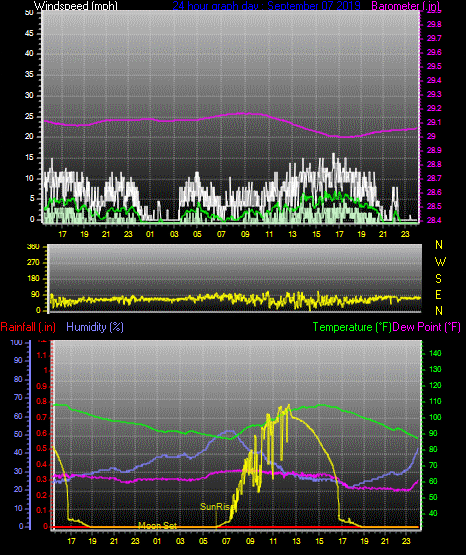Click rainfall axis value "0.9"

42,386
